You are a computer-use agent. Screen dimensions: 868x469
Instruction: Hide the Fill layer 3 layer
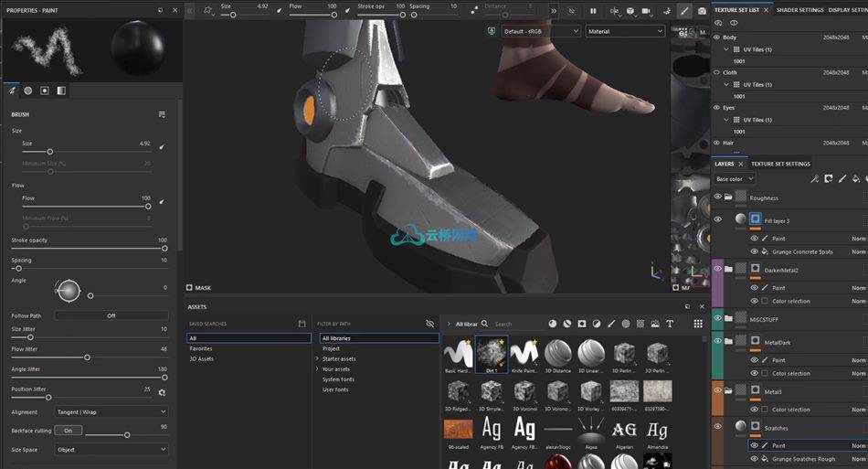pyautogui.click(x=718, y=219)
